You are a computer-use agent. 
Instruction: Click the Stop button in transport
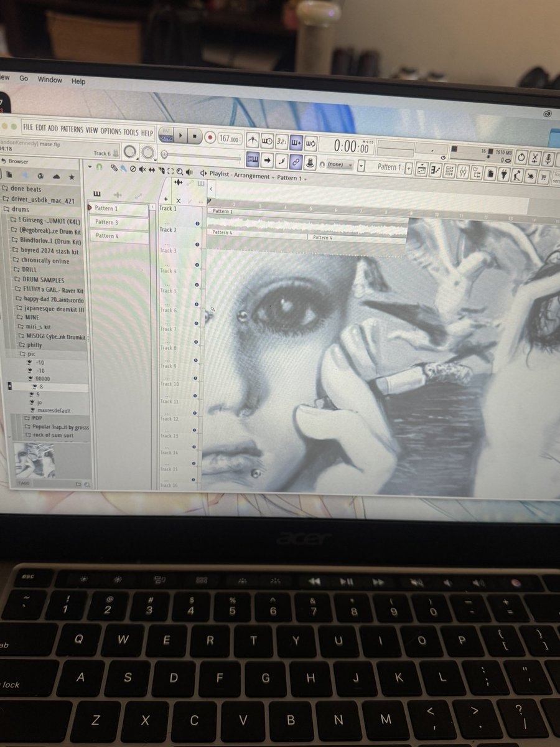click(194, 136)
